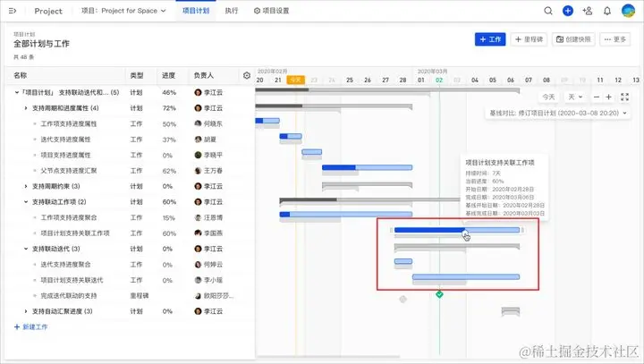644x364 pixels.
Task: Click the gray baseline milestone diamond
Action: click(x=402, y=299)
